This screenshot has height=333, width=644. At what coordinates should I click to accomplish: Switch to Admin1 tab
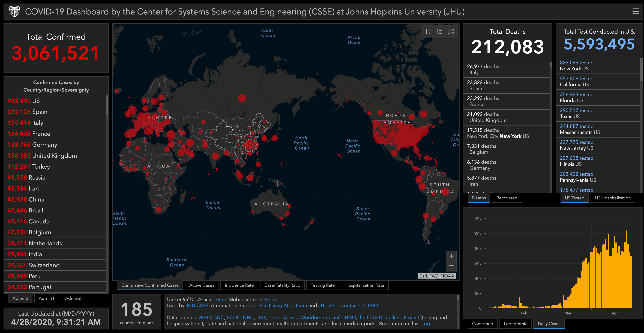[x=46, y=298]
